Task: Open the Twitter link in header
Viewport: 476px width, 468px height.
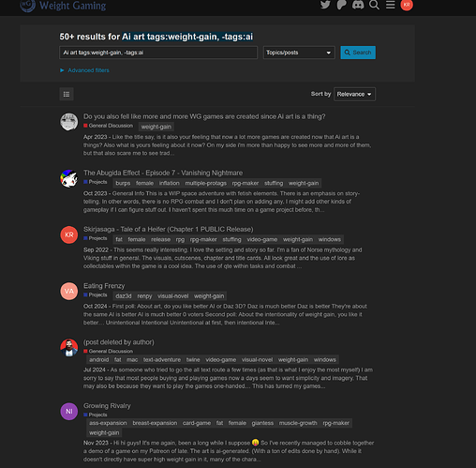Action: click(325, 5)
